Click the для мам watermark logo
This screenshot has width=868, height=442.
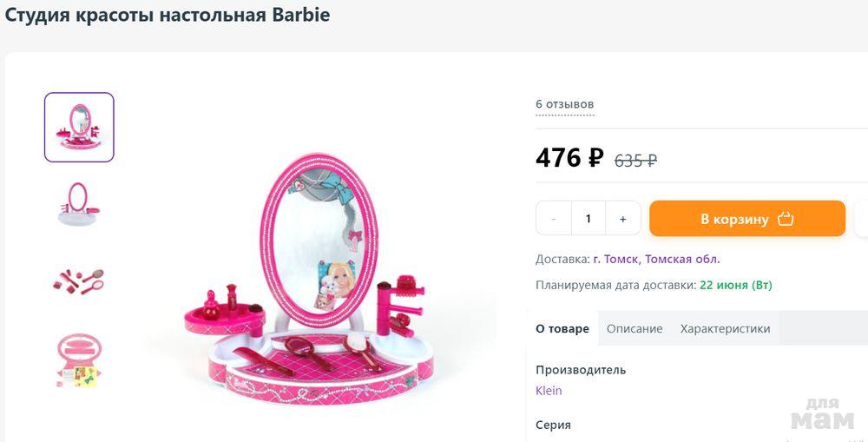[x=823, y=414]
